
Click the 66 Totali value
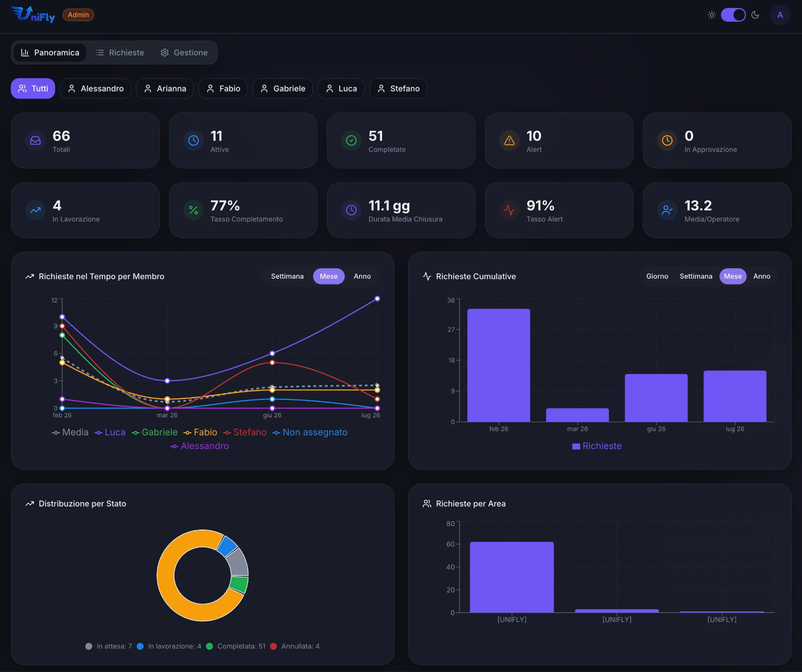pos(61,136)
